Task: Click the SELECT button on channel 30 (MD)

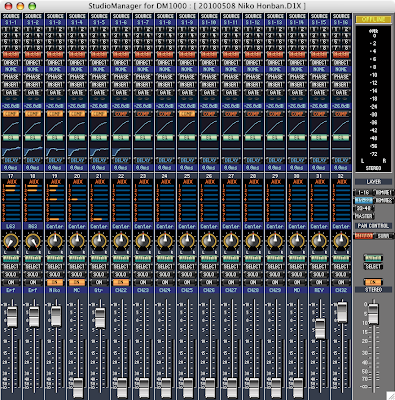Action: pos(297,267)
